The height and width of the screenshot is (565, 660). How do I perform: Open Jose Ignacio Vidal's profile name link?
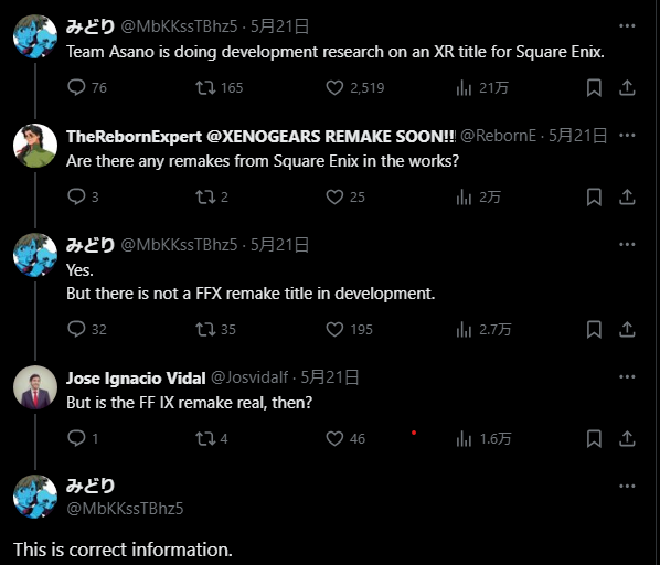point(136,378)
